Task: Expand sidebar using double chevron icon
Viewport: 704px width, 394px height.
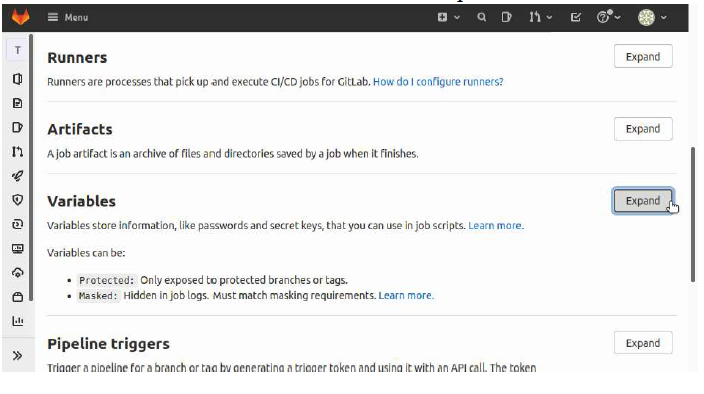Action: click(18, 356)
